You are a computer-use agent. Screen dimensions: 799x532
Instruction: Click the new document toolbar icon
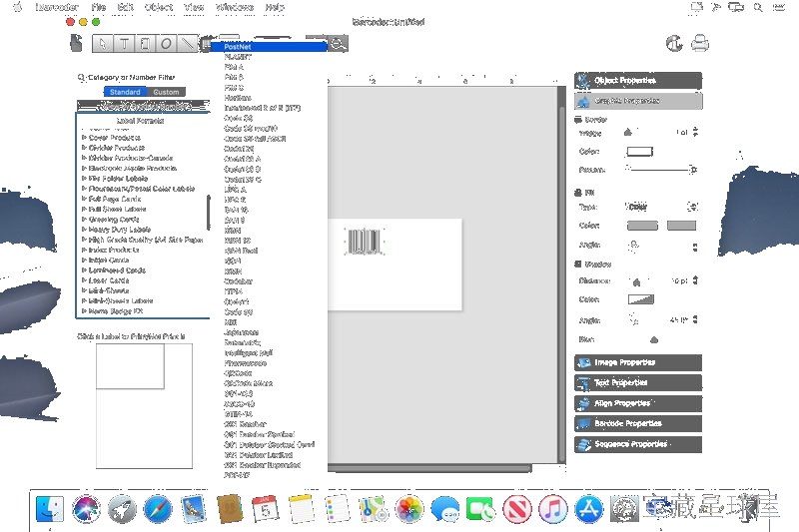tap(77, 43)
